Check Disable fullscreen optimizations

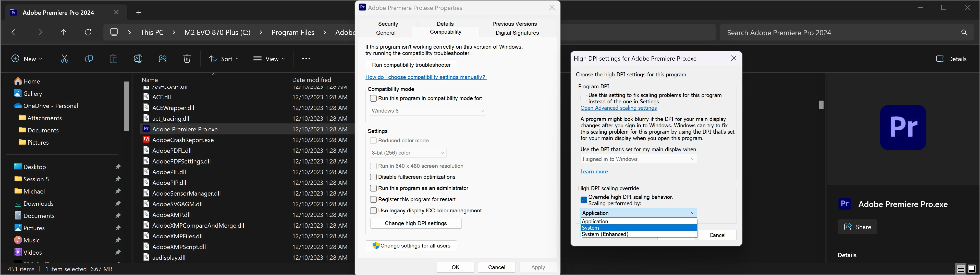(373, 177)
